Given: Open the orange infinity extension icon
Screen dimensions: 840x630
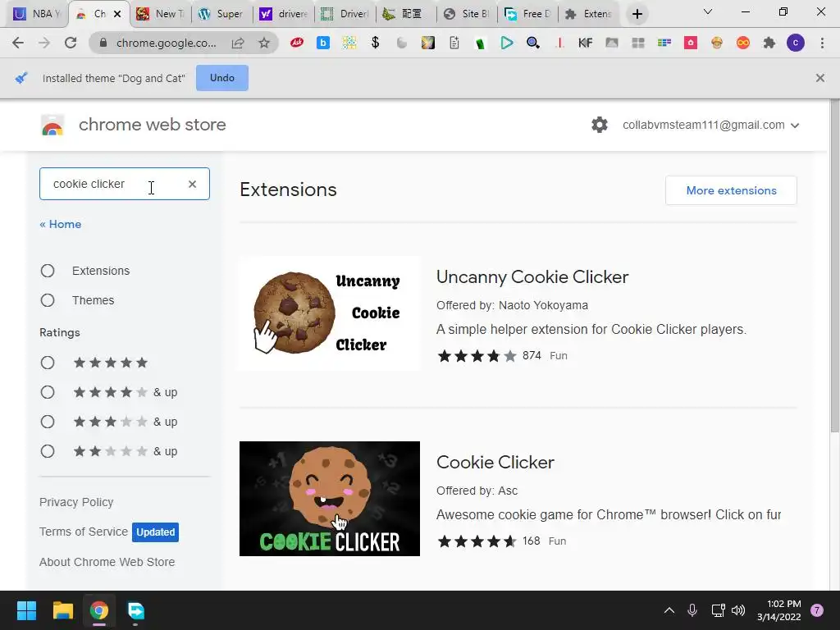Looking at the screenshot, I should [743, 43].
